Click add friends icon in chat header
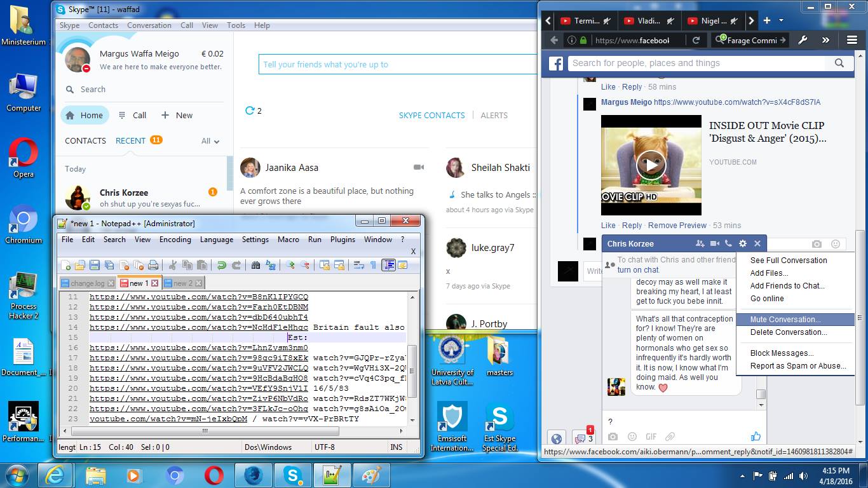Image resolution: width=868 pixels, height=488 pixels. [x=700, y=243]
